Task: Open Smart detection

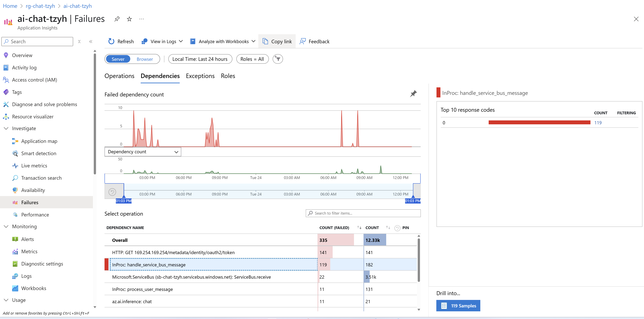Action: tap(39, 153)
